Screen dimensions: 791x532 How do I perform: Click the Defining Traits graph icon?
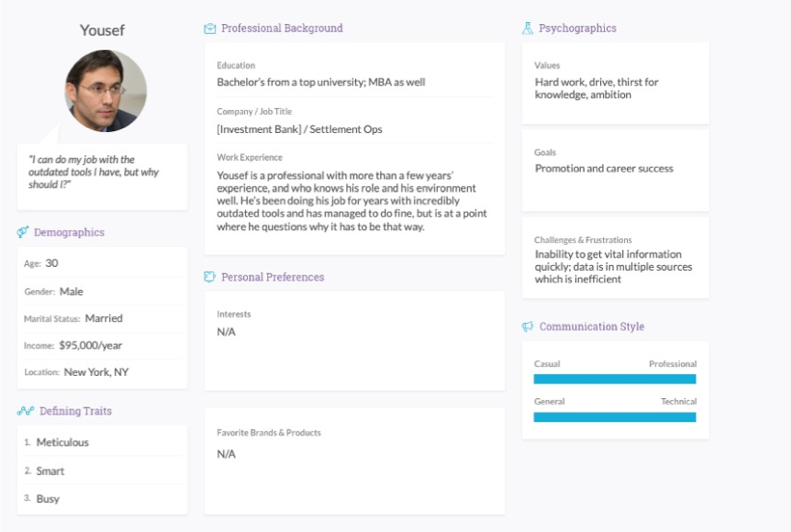[25, 412]
